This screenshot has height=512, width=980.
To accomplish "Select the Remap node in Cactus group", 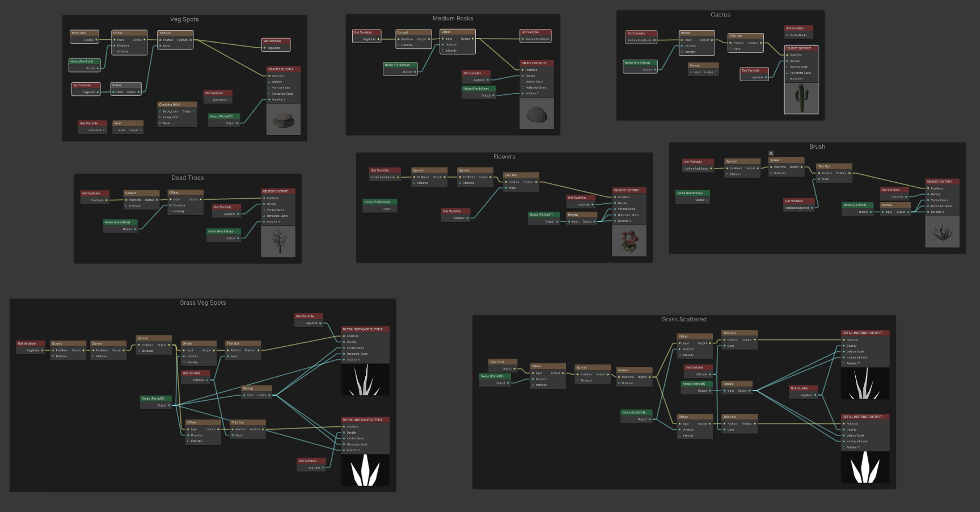I will (704, 69).
